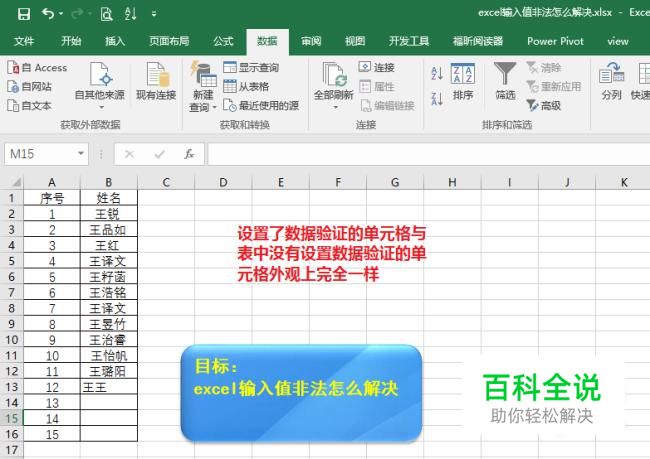Switch to the 插入 ribbon tab

(x=115, y=41)
